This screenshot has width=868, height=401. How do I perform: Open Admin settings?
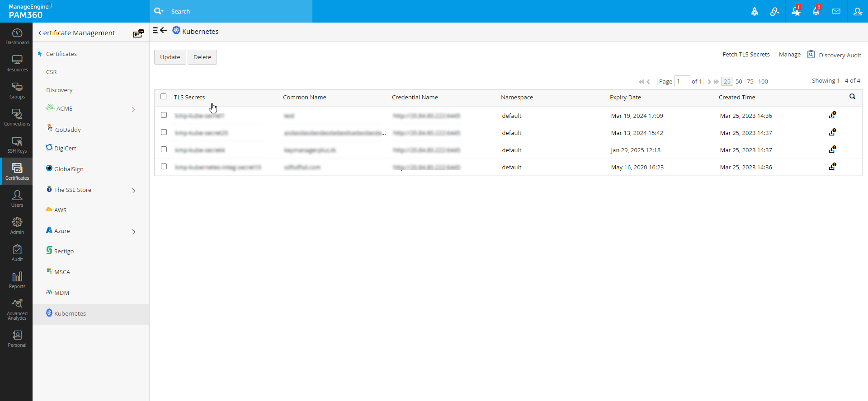tap(17, 226)
